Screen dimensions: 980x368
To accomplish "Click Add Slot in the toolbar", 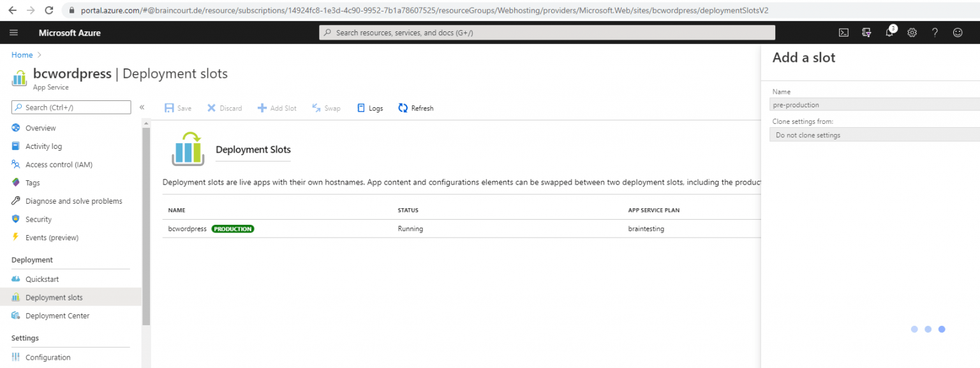I will 277,107.
